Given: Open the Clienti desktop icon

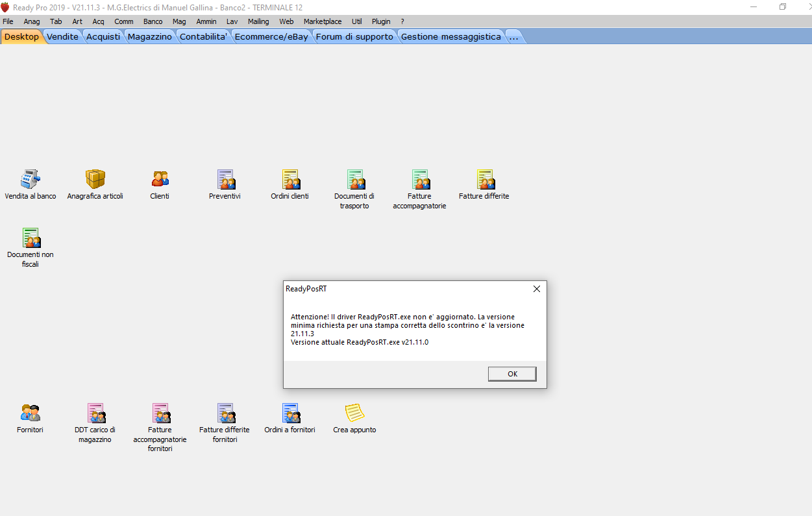Looking at the screenshot, I should coord(160,179).
